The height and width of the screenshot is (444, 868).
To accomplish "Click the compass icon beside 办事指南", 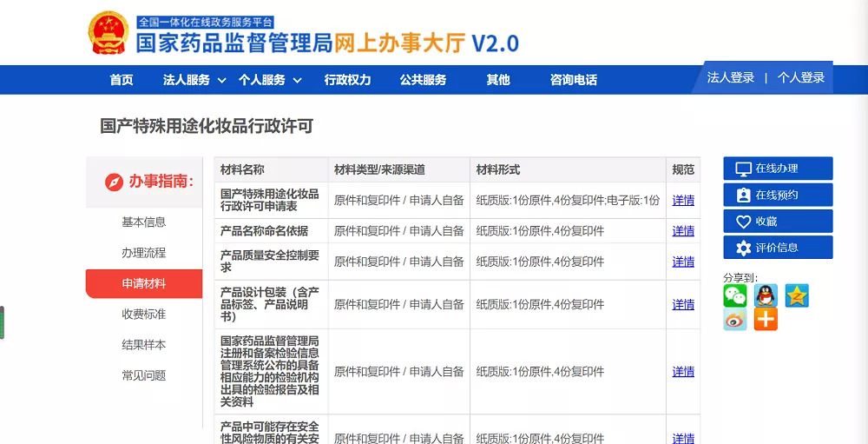I will pyautogui.click(x=114, y=182).
